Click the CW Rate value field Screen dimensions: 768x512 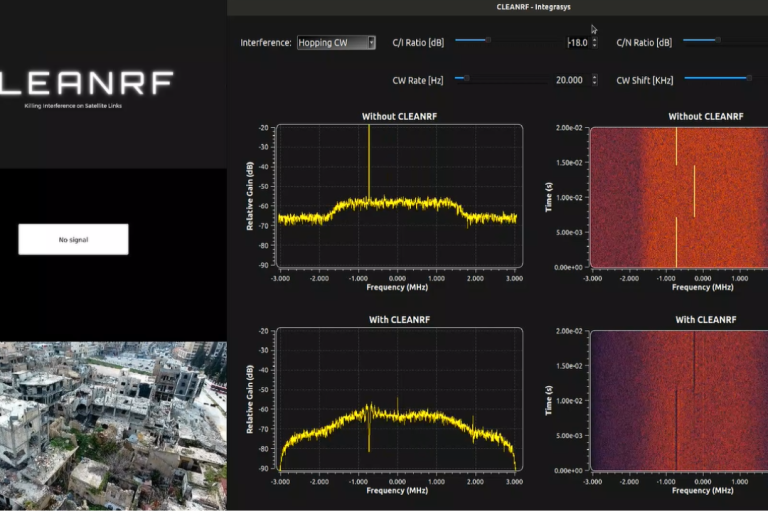pyautogui.click(x=568, y=80)
